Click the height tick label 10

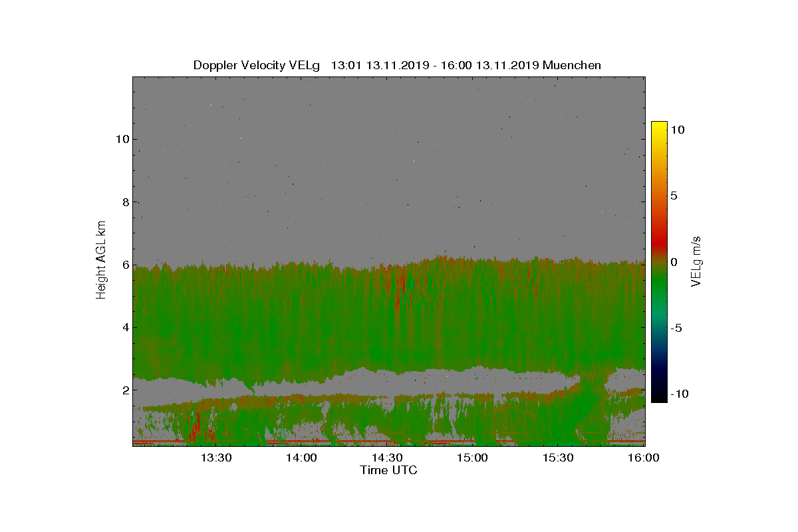click(x=121, y=140)
